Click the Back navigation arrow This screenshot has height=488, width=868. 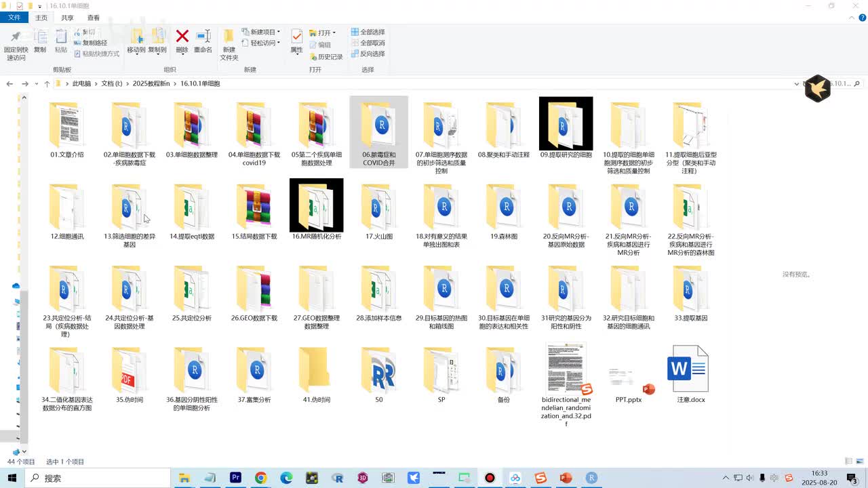coord(9,83)
